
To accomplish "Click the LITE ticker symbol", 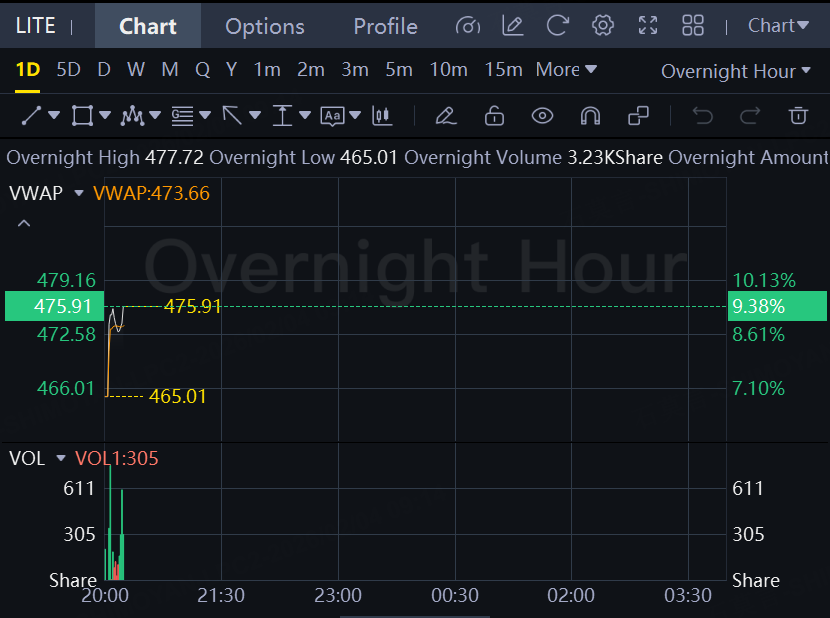I will 35,25.
